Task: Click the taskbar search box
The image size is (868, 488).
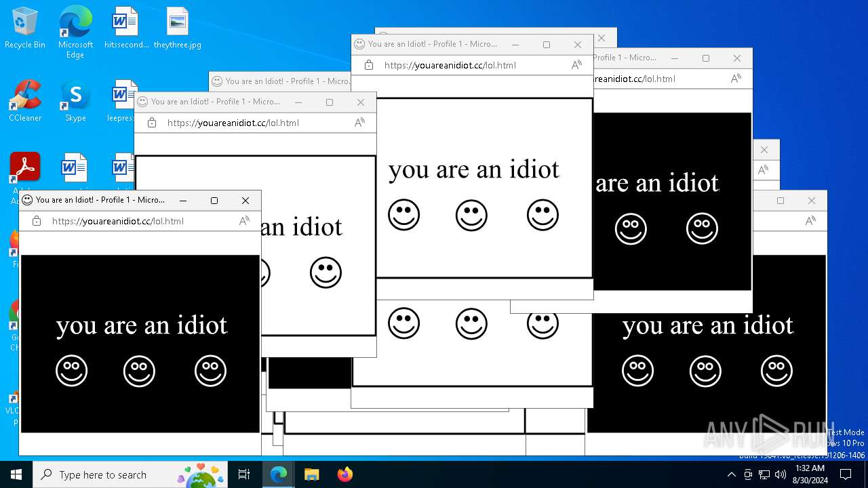Action: pos(130,474)
